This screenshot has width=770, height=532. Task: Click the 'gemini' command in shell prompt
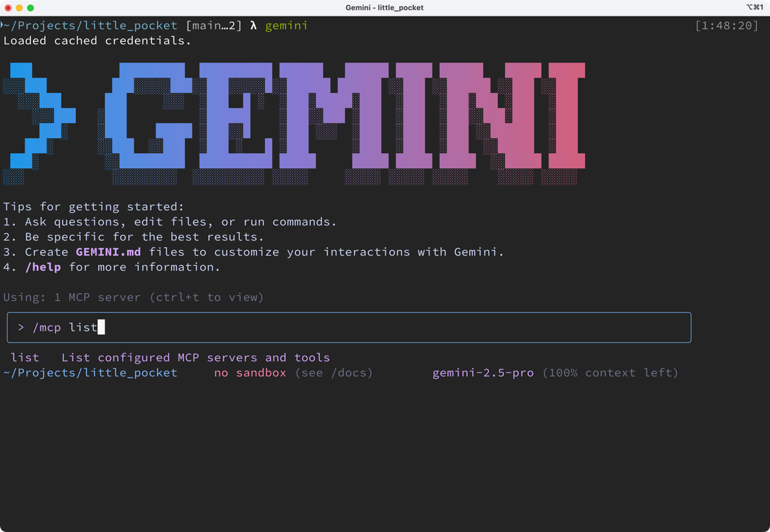click(x=286, y=25)
